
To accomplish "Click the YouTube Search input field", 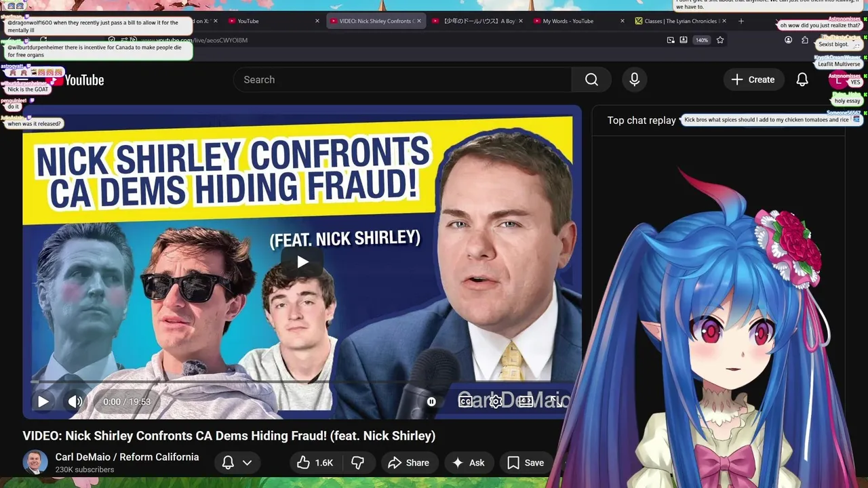I will click(x=403, y=80).
